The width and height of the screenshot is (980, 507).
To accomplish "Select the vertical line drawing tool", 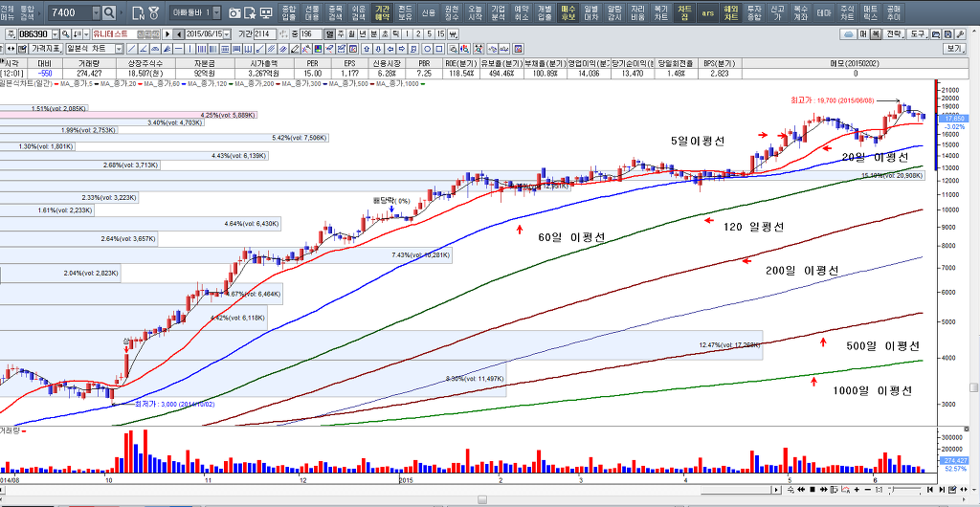I will 190,48.
